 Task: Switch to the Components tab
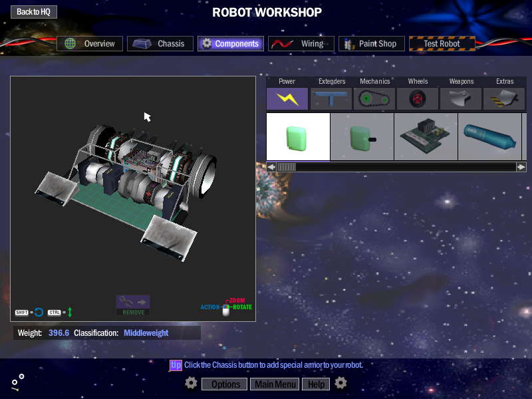231,43
